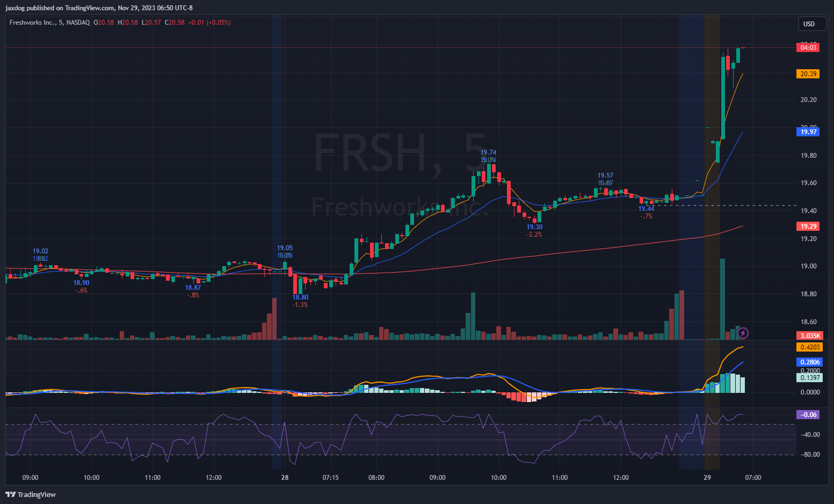The width and height of the screenshot is (834, 504).
Task: Click the 19.44 pivot low label
Action: coord(646,209)
